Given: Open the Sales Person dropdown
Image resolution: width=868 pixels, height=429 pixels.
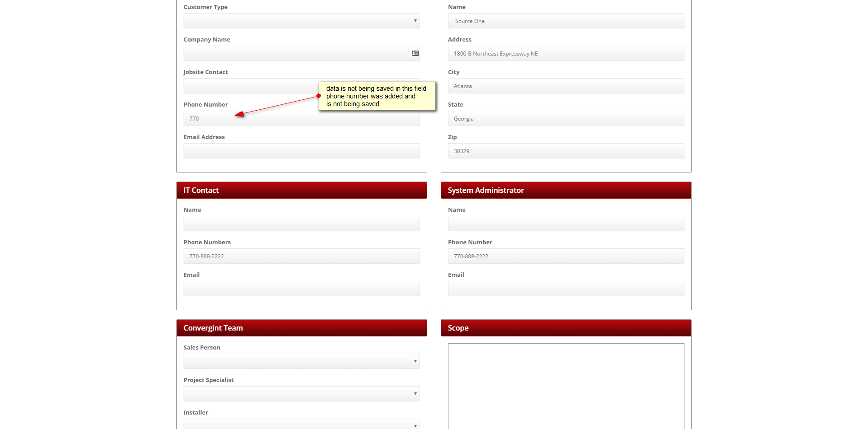Looking at the screenshot, I should tap(302, 361).
